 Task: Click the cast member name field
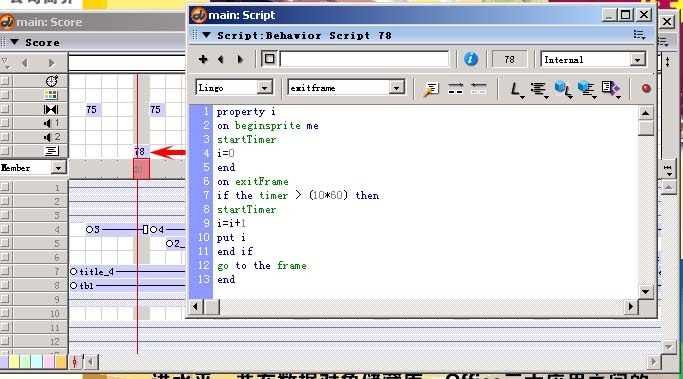[364, 59]
